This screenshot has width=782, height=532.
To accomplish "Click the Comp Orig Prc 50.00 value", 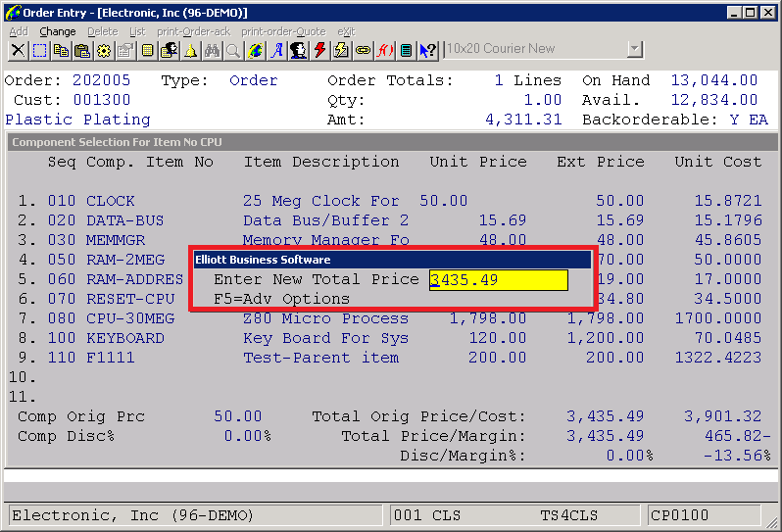I will pyautogui.click(x=238, y=416).
